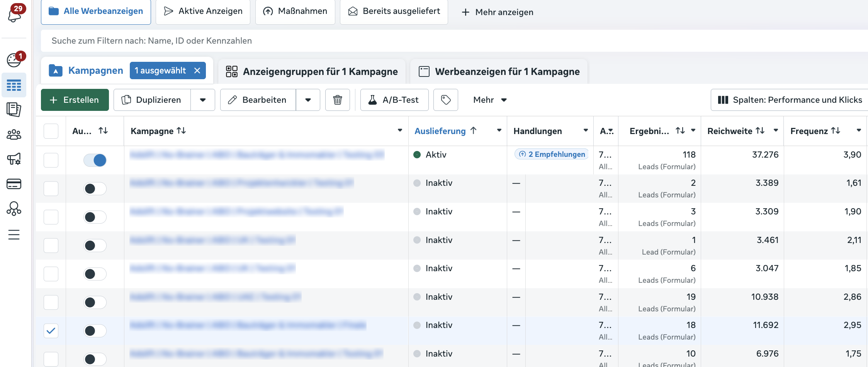Toggle on campaign with reach 3.389

[95, 189]
